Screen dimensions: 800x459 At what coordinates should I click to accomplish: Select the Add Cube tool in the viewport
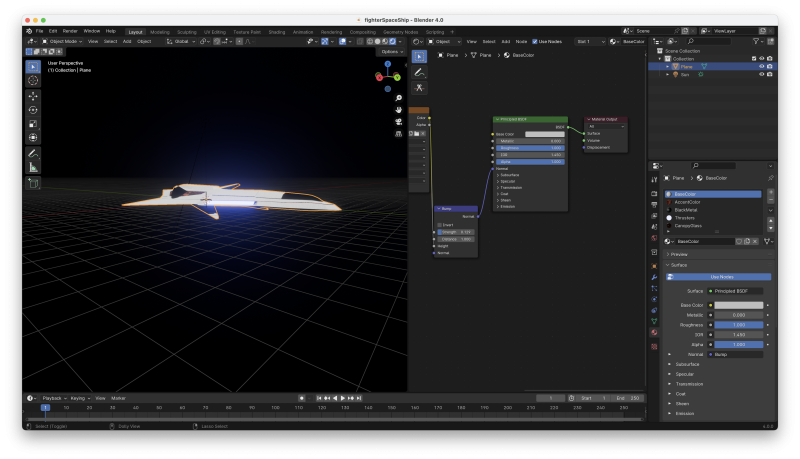point(33,184)
